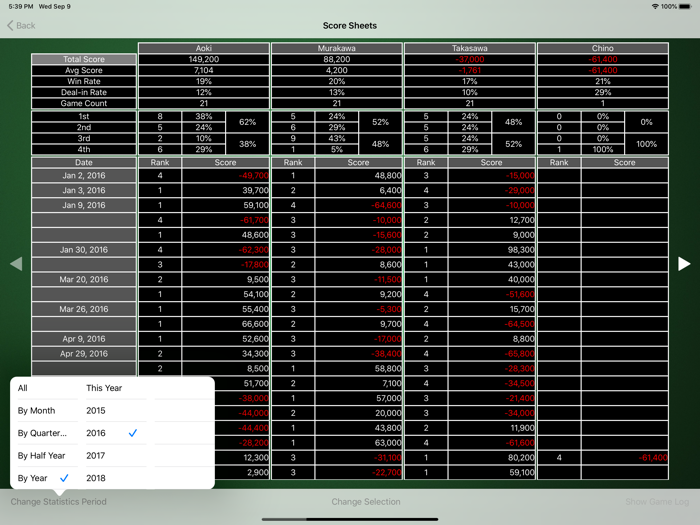Tap the Chino player header

(603, 48)
